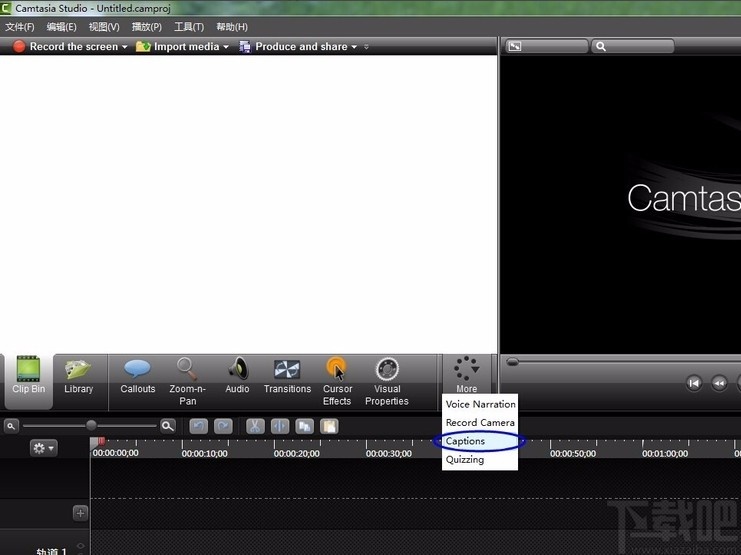
Task: Open the Callouts tool
Action: (x=138, y=376)
